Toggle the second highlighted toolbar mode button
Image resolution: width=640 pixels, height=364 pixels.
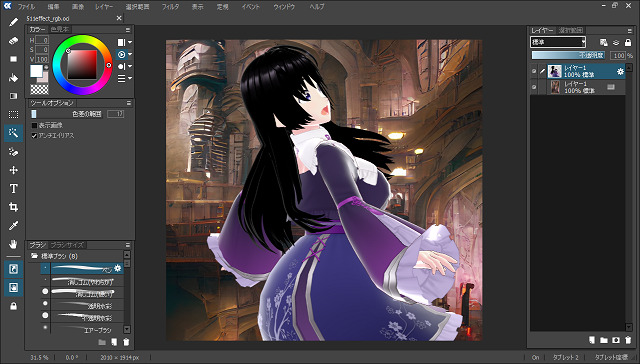[x=13, y=288]
